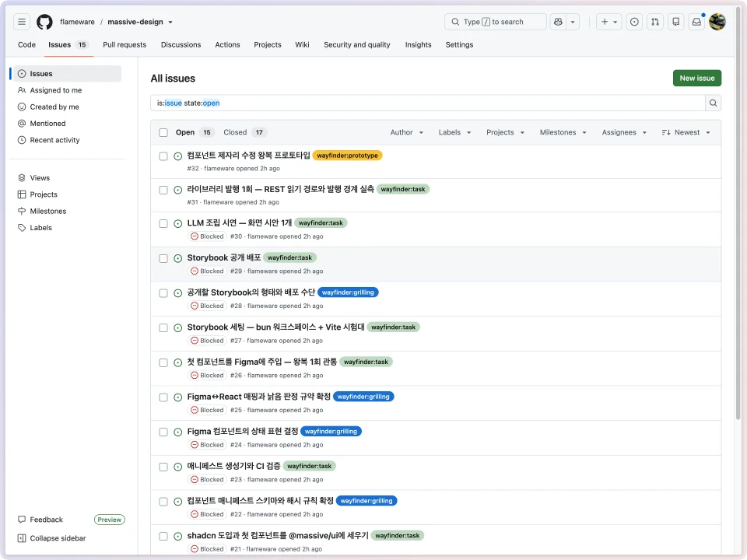Open notifications inbox icon

696,22
